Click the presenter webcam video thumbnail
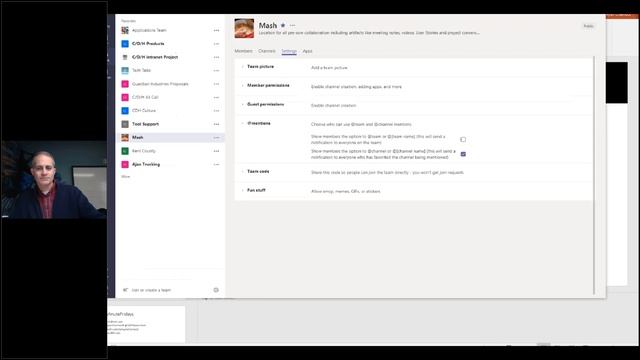The height and width of the screenshot is (360, 640). (54, 180)
